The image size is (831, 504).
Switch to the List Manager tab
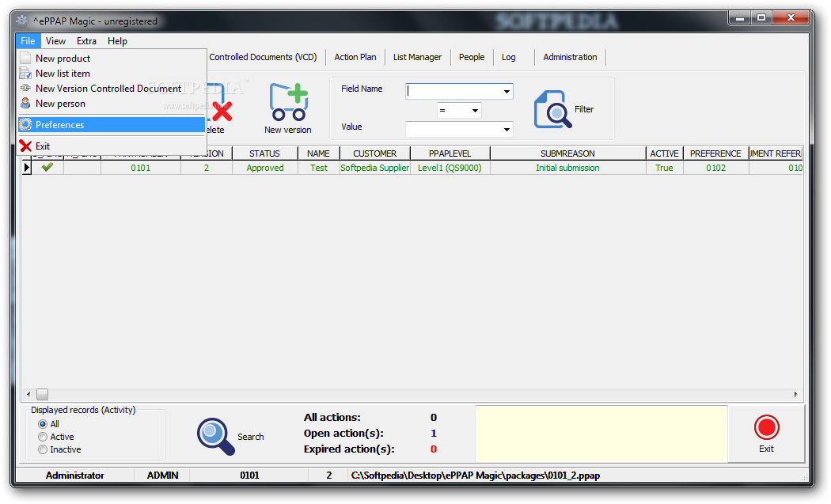point(417,57)
